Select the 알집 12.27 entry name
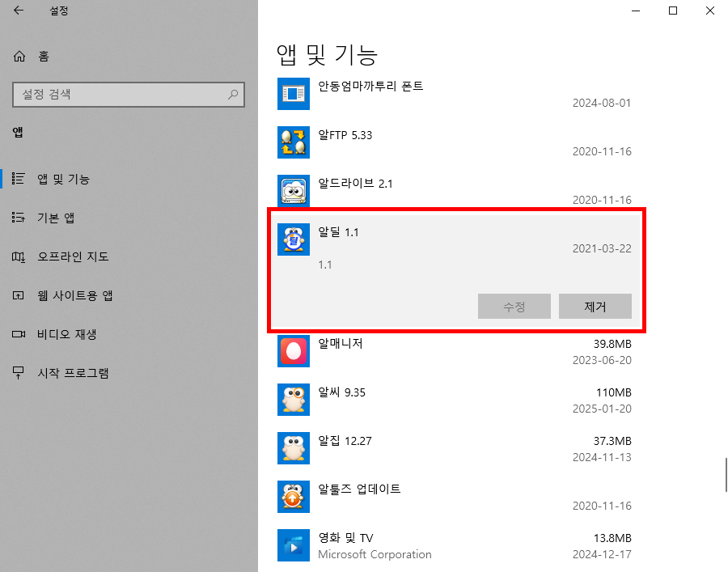 [x=345, y=441]
